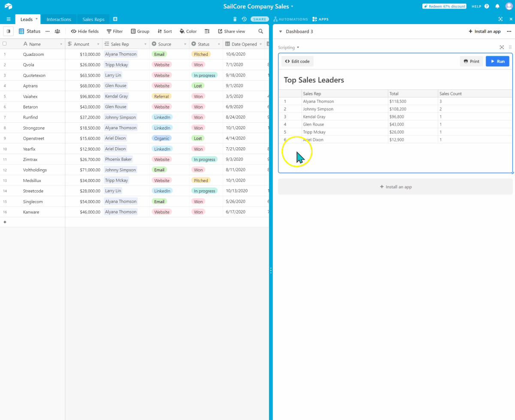Open the revision history clock icon

(x=244, y=19)
